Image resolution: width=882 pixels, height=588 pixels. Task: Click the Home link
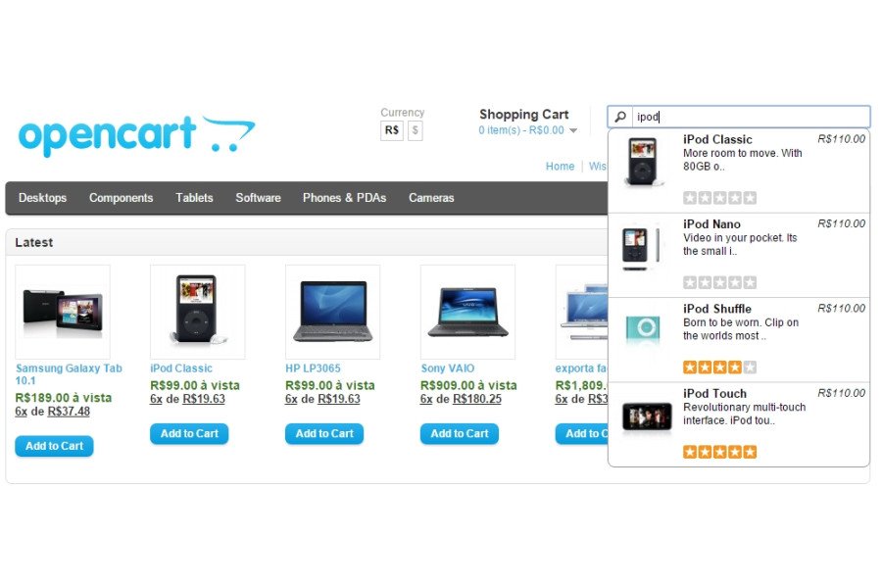[560, 166]
